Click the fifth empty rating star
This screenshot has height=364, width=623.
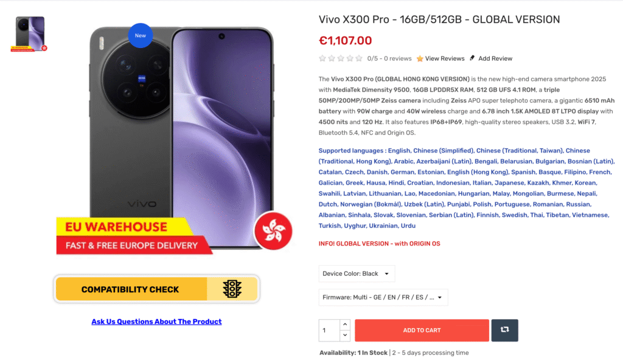[x=359, y=58]
